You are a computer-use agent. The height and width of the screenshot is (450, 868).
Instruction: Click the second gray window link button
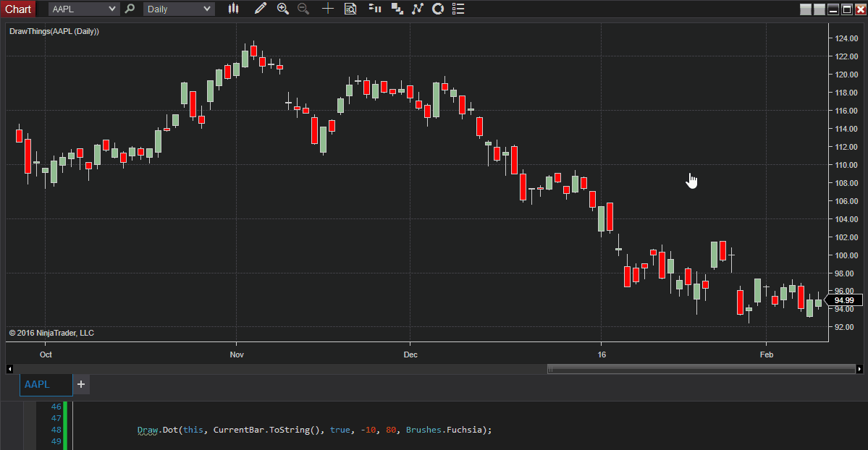819,9
